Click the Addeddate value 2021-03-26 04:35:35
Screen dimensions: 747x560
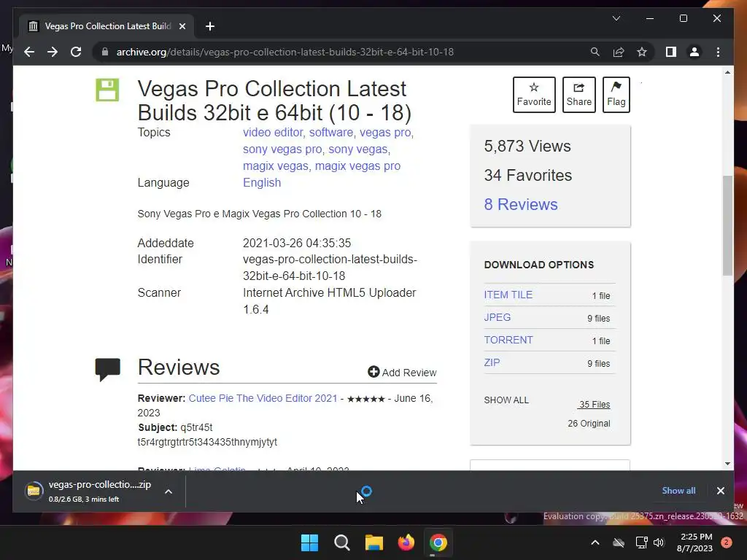297,243
